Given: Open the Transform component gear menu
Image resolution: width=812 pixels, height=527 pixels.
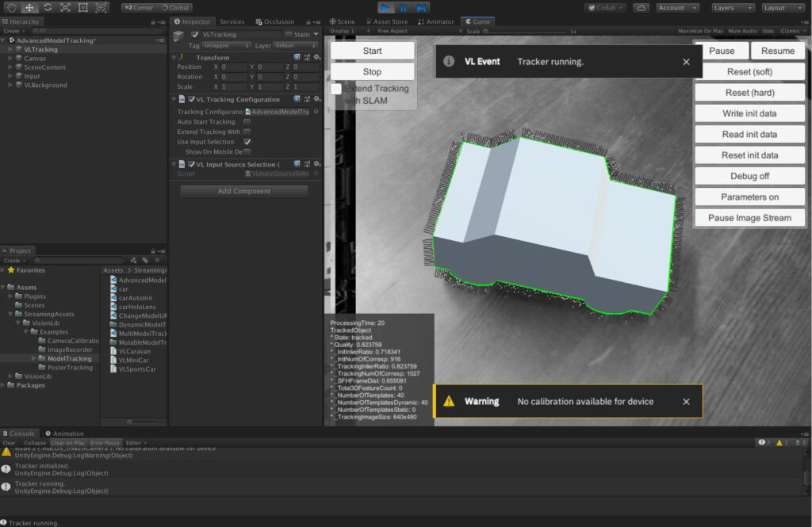Looking at the screenshot, I should [317, 57].
